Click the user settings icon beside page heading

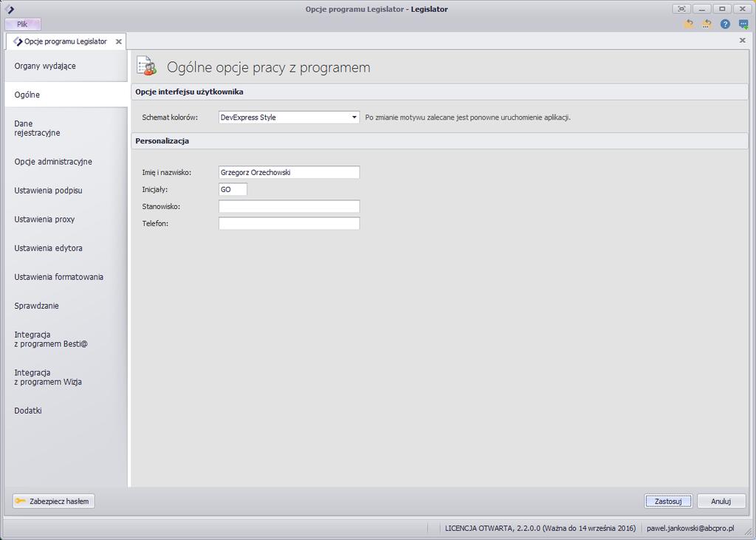147,66
